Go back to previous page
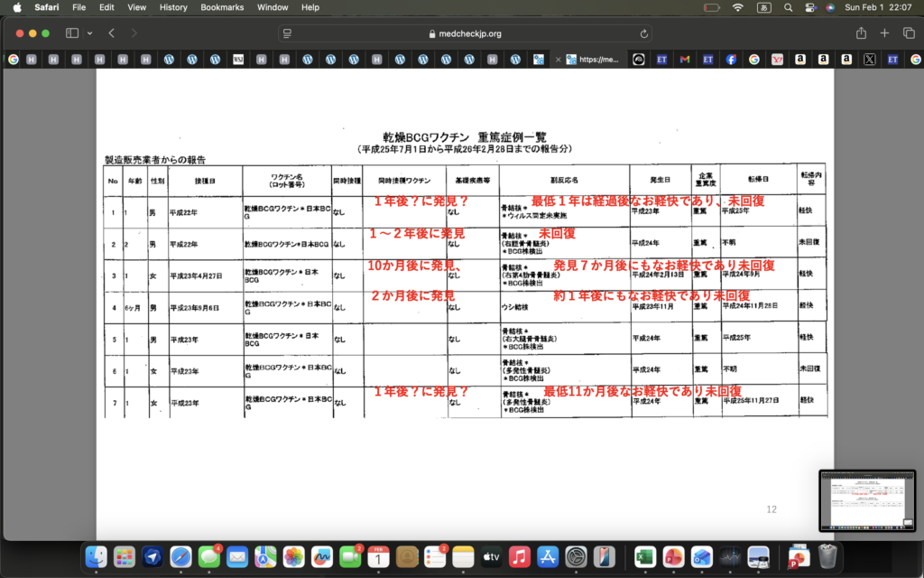This screenshot has width=924, height=578. [x=111, y=33]
